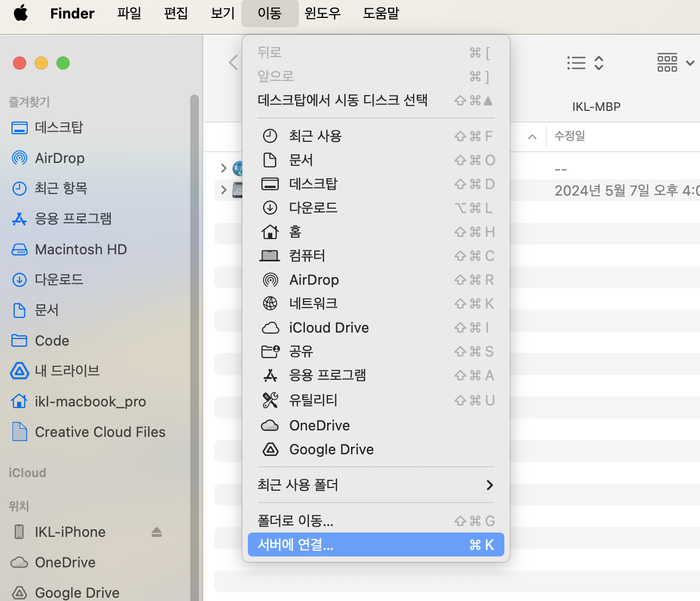Image resolution: width=700 pixels, height=601 pixels.
Task: Click the AirDrop icon in the 이동 menu
Action: [x=270, y=280]
